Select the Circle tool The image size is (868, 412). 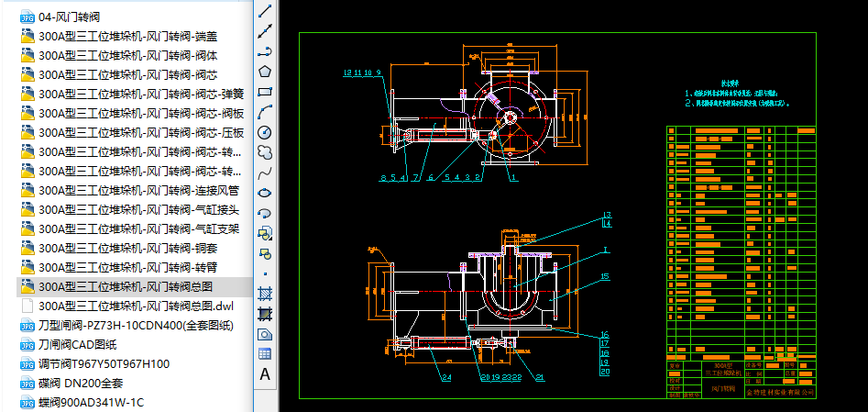click(x=265, y=132)
